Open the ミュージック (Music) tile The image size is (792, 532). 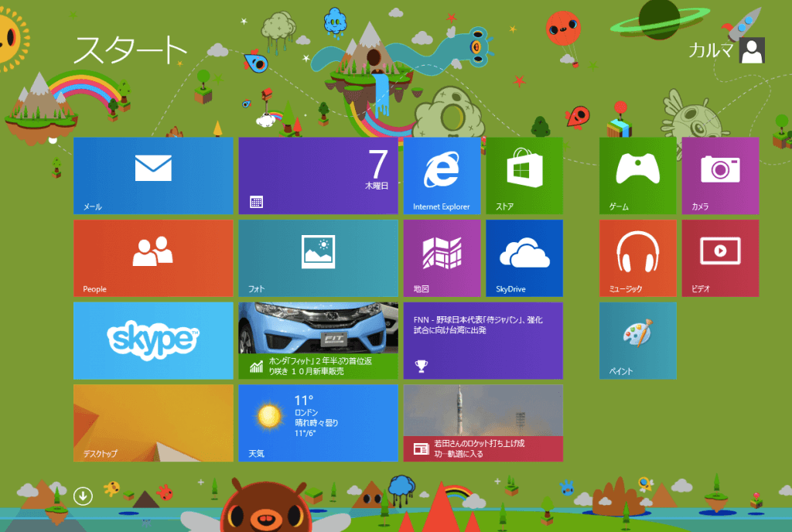tap(638, 258)
